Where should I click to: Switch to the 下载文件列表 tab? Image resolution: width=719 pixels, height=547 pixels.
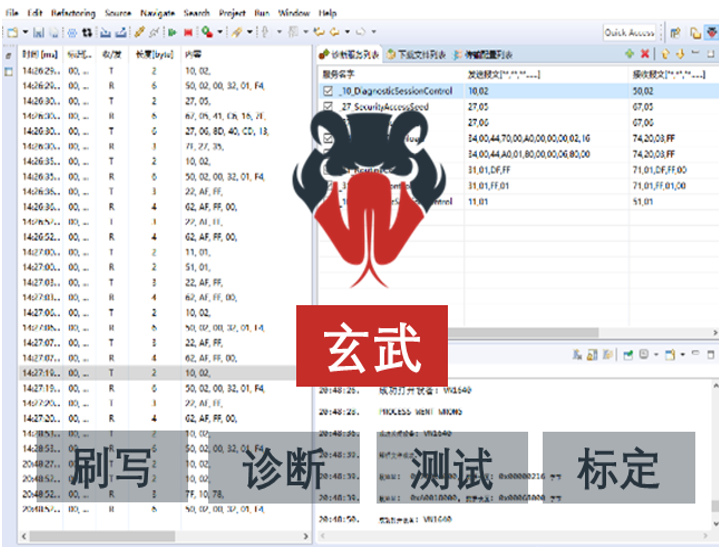(x=416, y=55)
